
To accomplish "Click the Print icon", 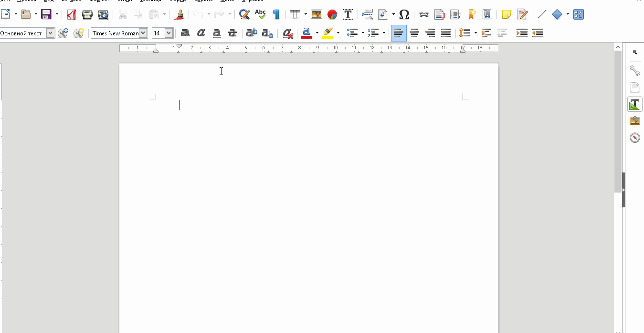I will 87,14.
